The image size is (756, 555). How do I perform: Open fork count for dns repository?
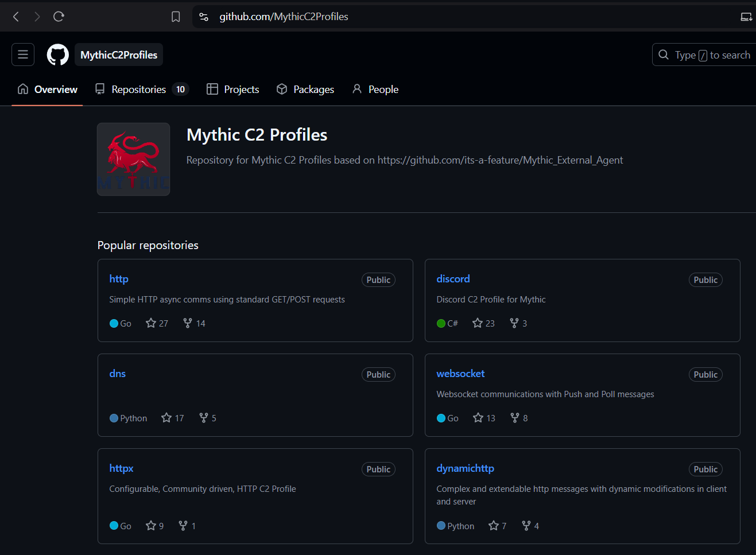208,418
